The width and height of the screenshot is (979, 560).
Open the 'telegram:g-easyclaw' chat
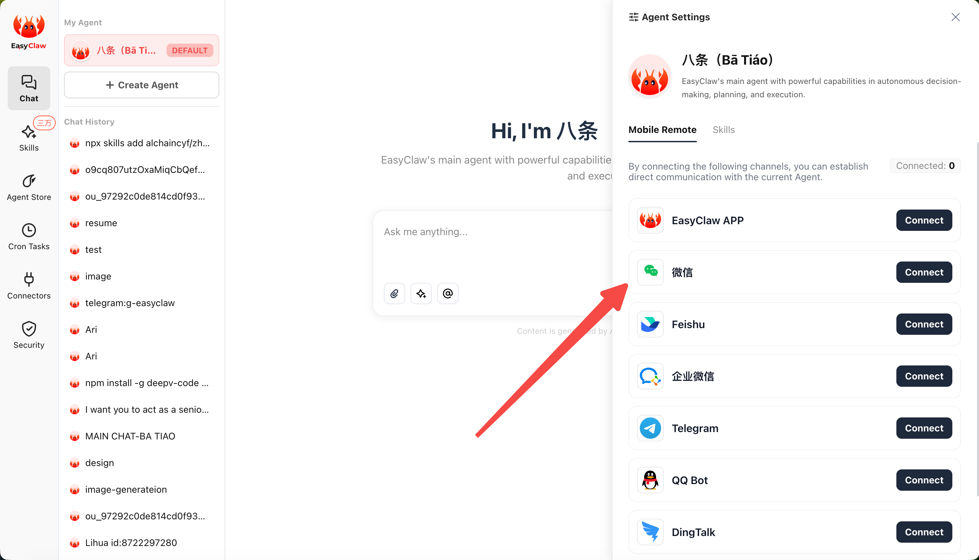coord(142,303)
